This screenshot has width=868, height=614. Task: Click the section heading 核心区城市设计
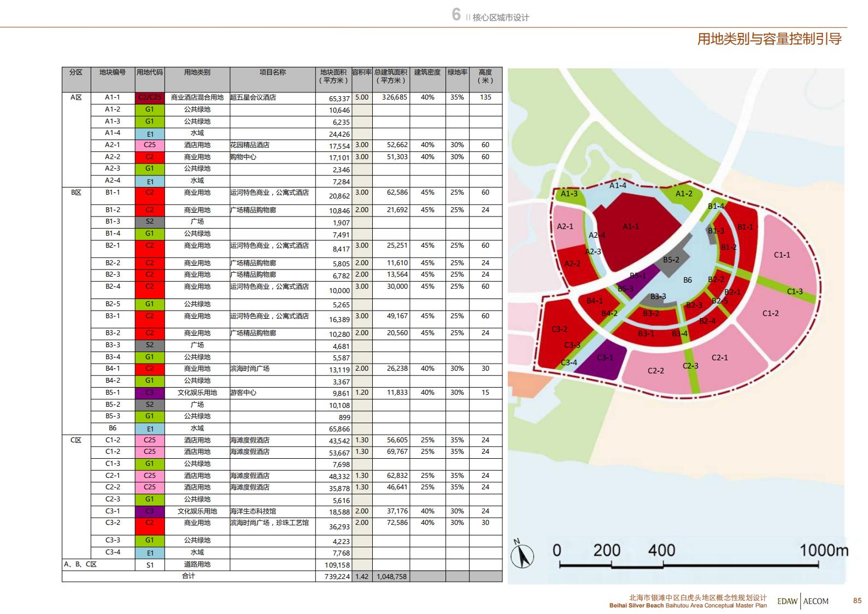tap(501, 17)
